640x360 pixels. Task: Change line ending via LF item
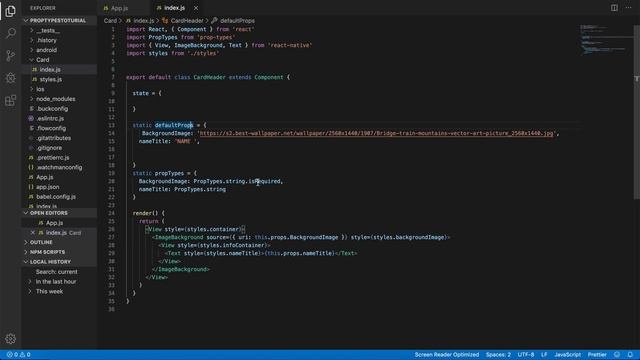[544, 355]
